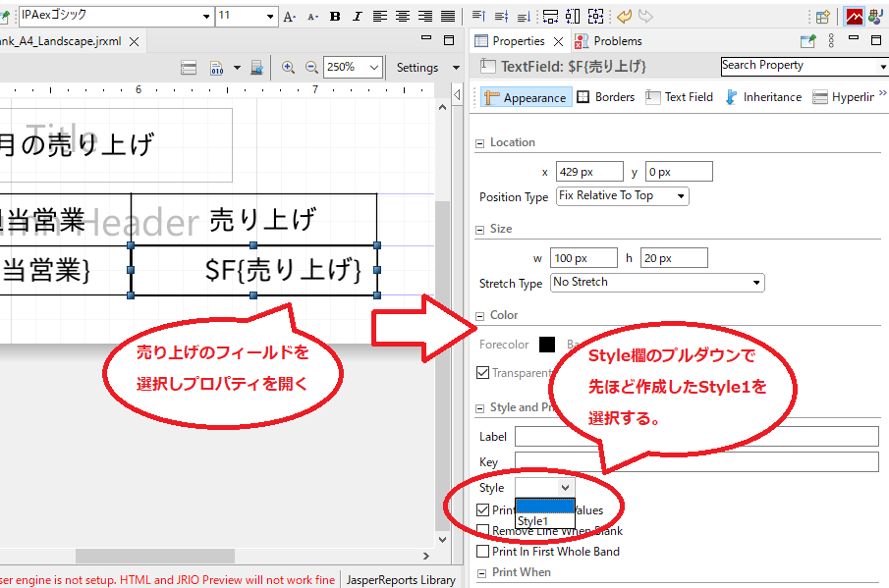Select the $F{売り上げ} text field on canvas
Viewport: 889px width, 588px height.
pos(254,270)
